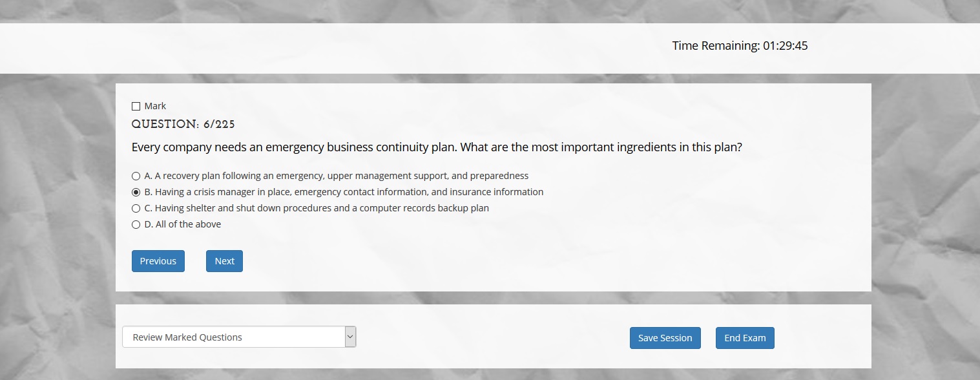Click the countdown value 01:29:45
Screen dimensions: 980x380
[786, 46]
